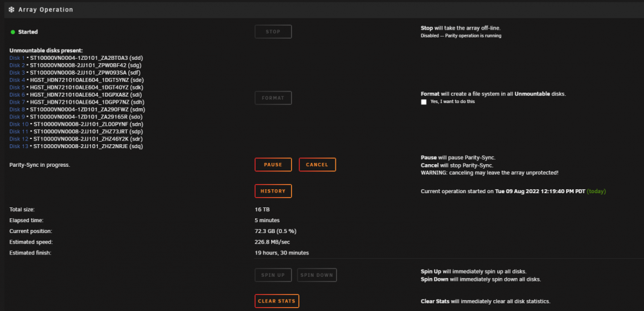Click the green Started status indicator

(x=13, y=32)
